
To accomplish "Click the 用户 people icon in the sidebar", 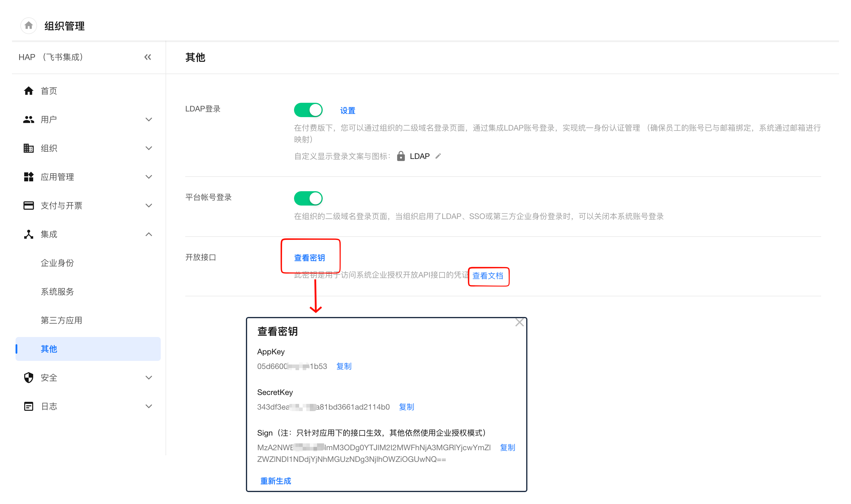I will [28, 120].
